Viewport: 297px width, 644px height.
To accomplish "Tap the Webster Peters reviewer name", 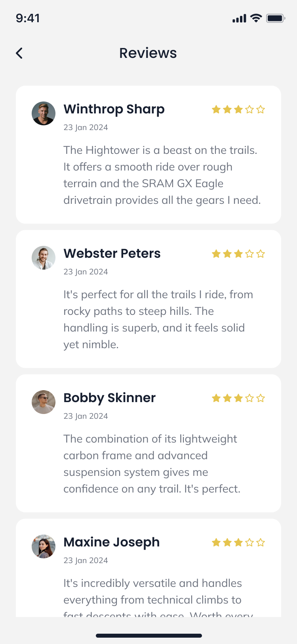I will point(112,253).
